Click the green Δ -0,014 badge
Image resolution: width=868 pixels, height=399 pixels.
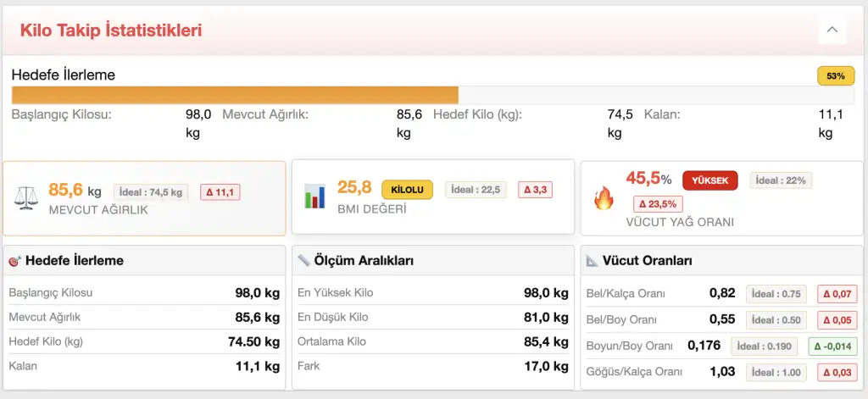coord(831,346)
